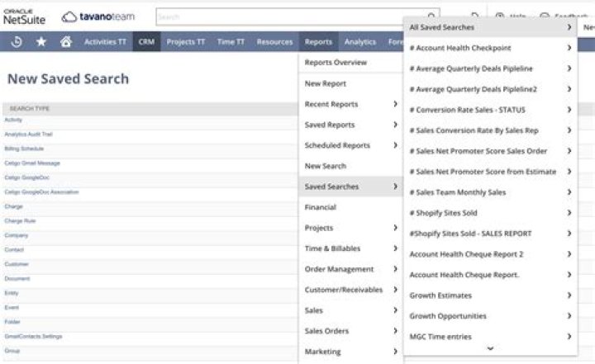Expand the Recent Reports submenu
The image size is (595, 364).
point(395,104)
